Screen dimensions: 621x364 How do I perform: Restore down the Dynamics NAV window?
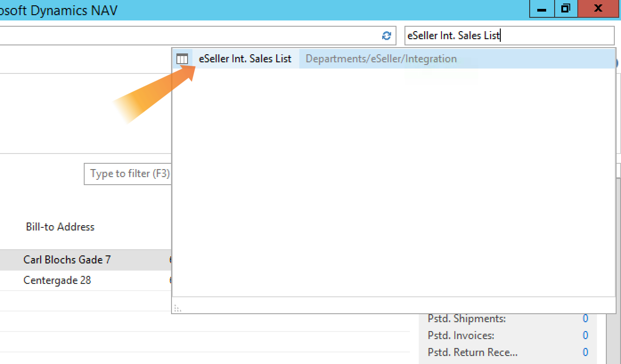[566, 9]
